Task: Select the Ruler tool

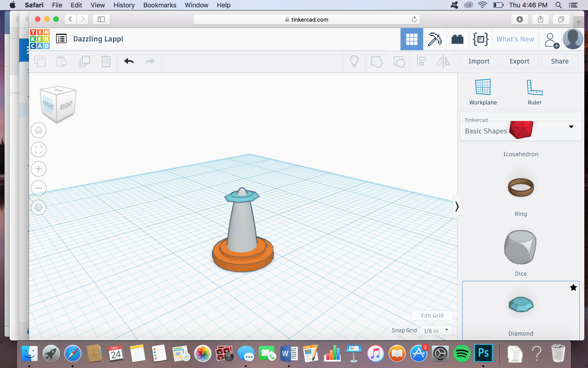Action: (x=534, y=92)
